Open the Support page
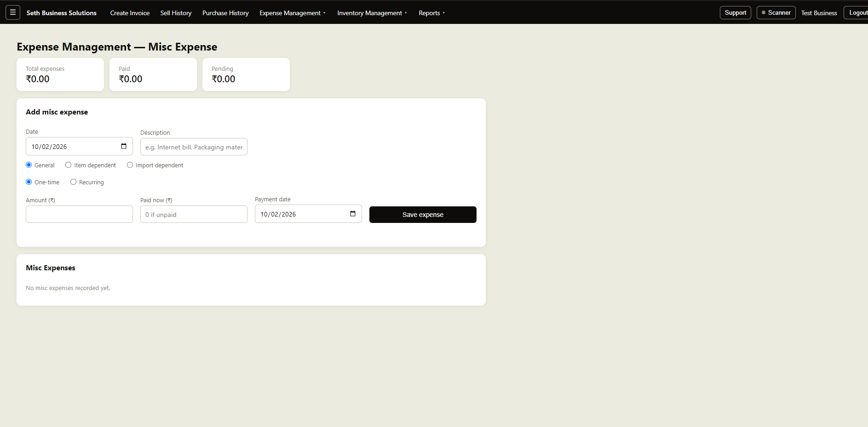The image size is (868, 427). (x=735, y=12)
